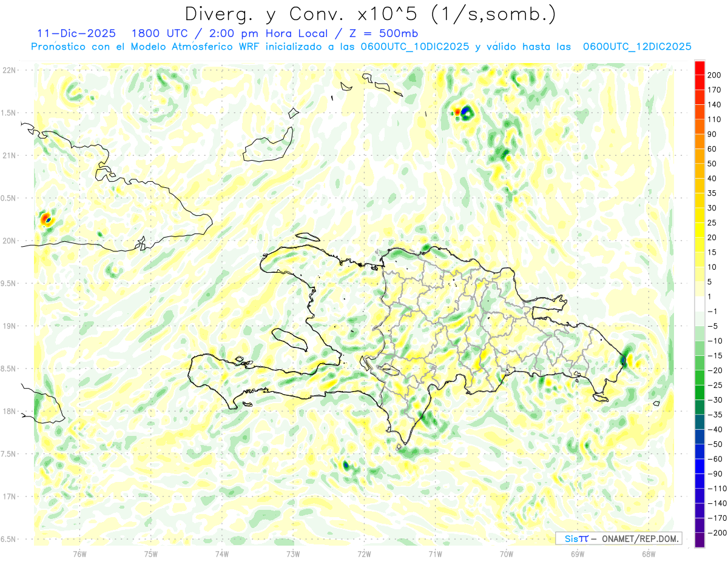Click the darkest purple bottom swatch of color scale
Screen dimensions: 728x562
click(x=699, y=540)
